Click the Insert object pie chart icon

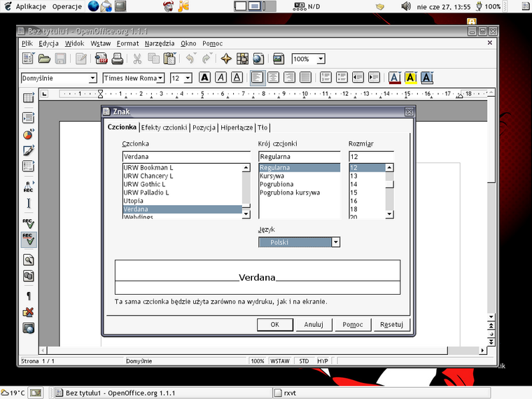[29, 134]
